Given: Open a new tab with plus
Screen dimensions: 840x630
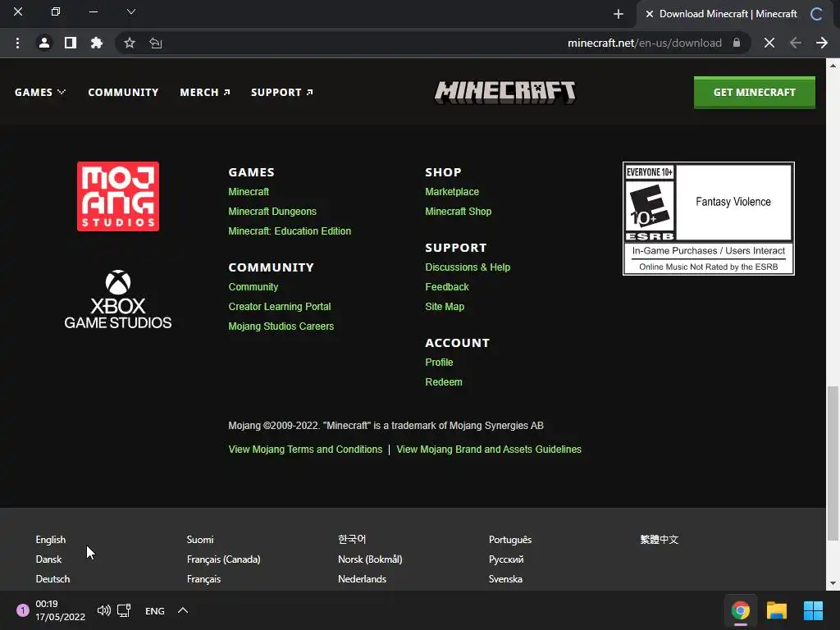Looking at the screenshot, I should click(619, 14).
